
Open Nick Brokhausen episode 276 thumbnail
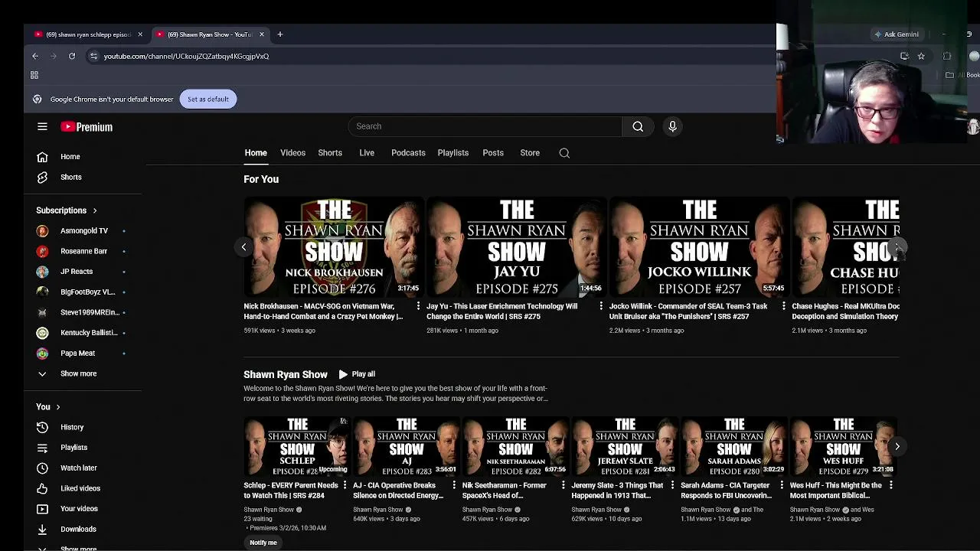pos(334,246)
